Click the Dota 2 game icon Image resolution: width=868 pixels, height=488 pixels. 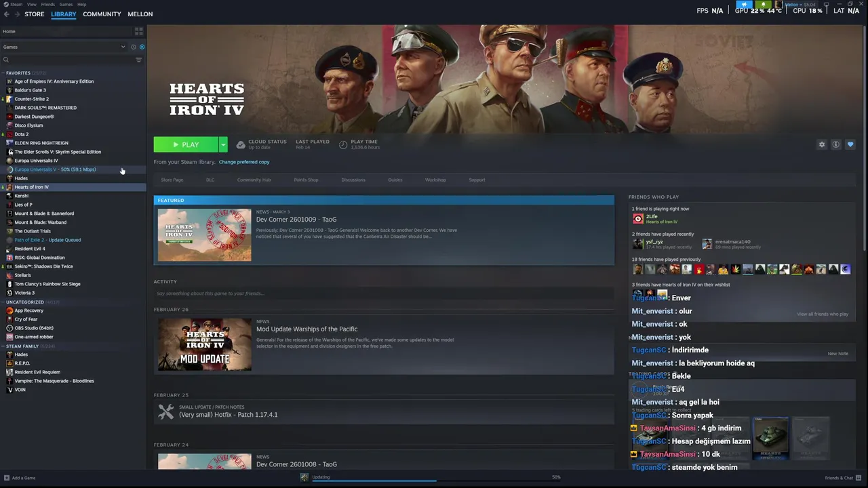coord(9,134)
